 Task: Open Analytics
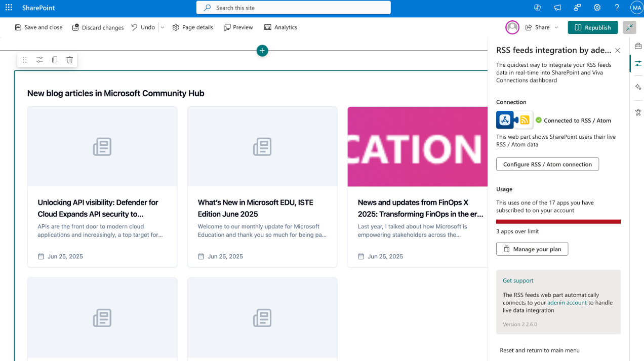click(x=280, y=27)
